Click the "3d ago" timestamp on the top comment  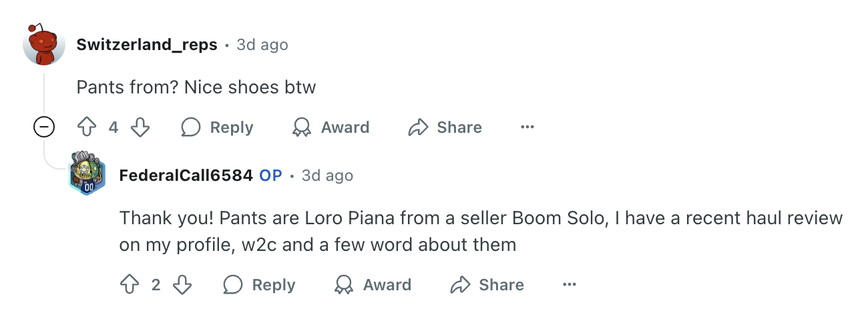262,45
